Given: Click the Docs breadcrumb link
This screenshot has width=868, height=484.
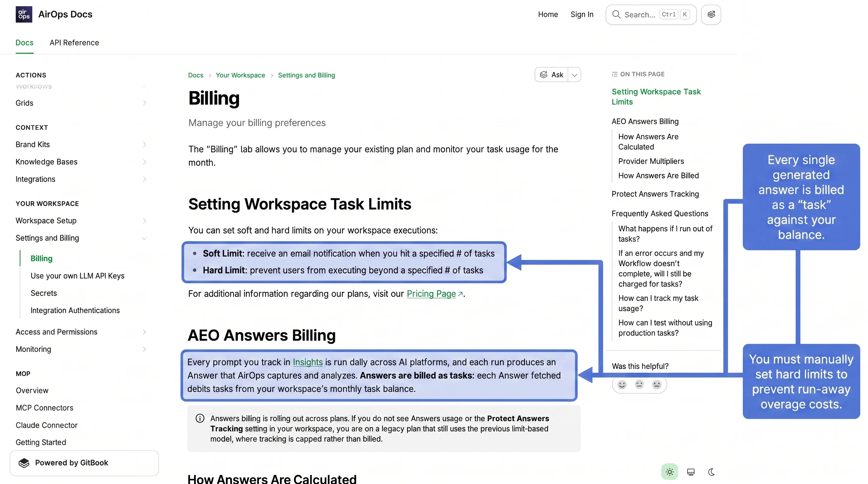Looking at the screenshot, I should pos(196,75).
